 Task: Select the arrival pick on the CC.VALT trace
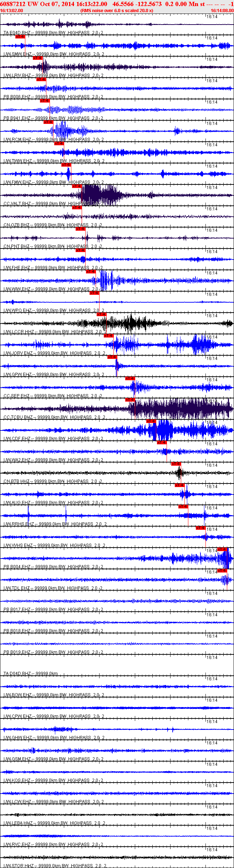(77, 186)
